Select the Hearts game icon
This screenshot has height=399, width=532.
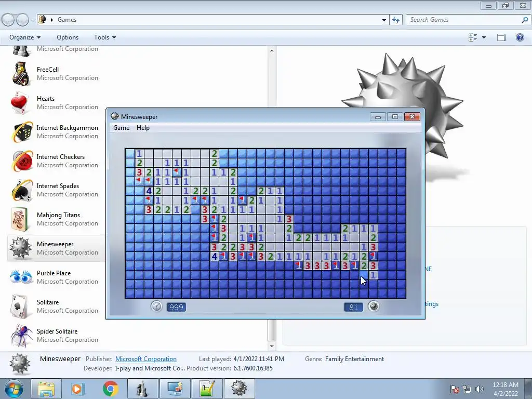coord(20,102)
